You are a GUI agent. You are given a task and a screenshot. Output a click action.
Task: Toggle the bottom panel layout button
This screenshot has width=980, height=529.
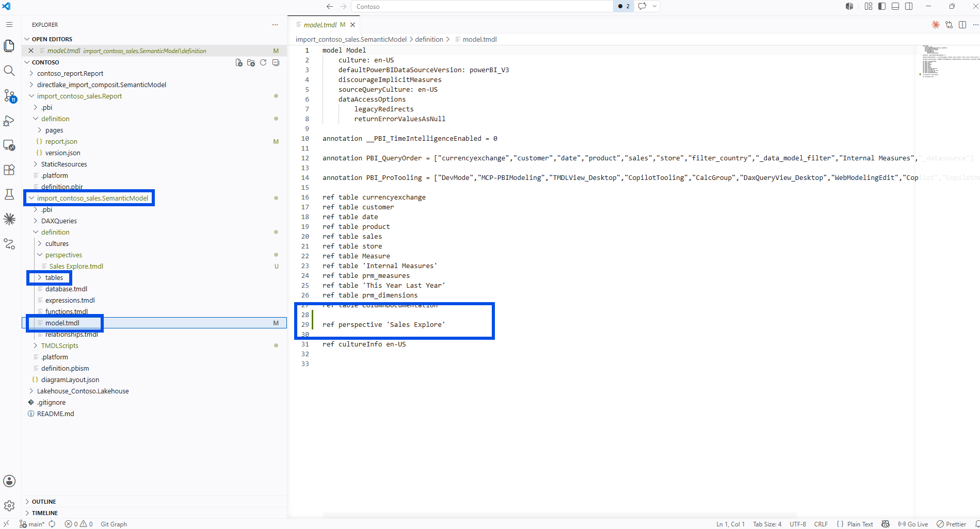pyautogui.click(x=895, y=6)
